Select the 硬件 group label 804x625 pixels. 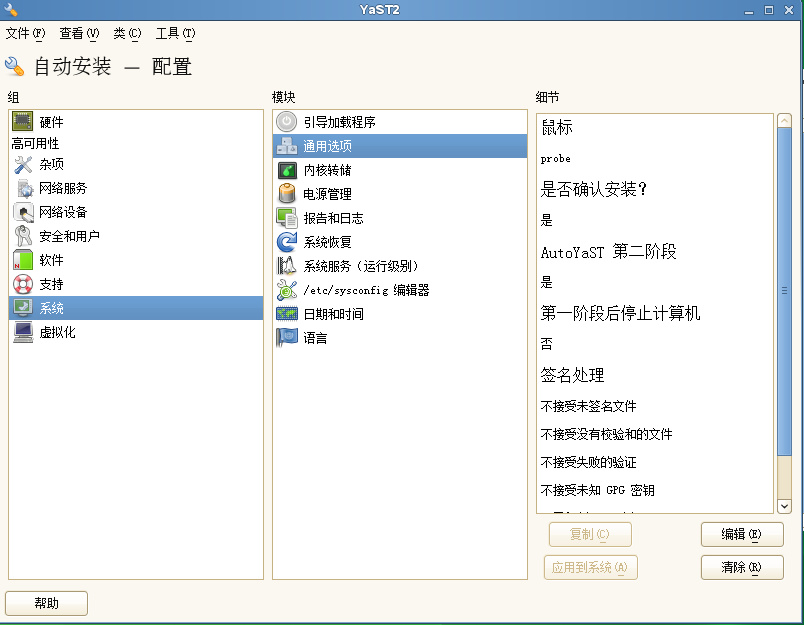[x=51, y=122]
